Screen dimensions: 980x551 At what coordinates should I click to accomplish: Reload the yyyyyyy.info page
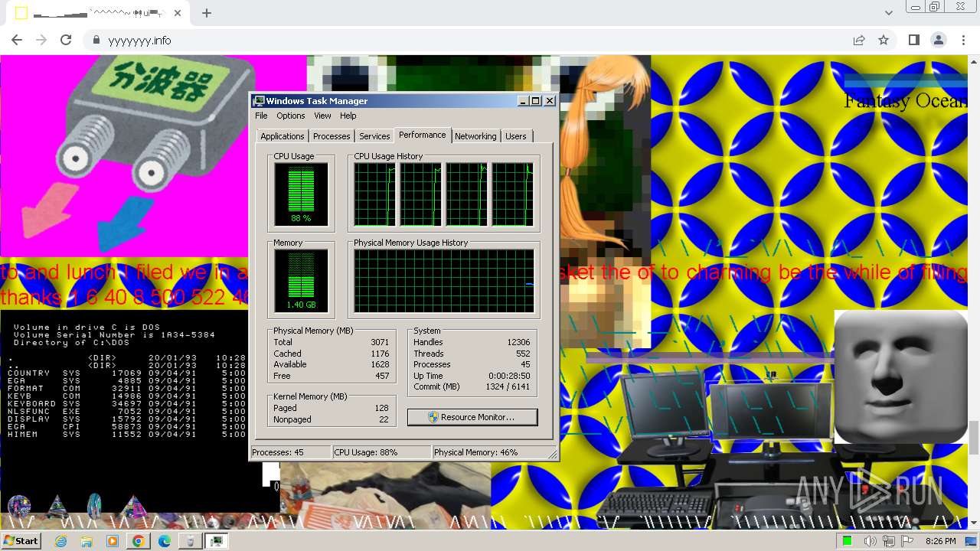click(66, 41)
